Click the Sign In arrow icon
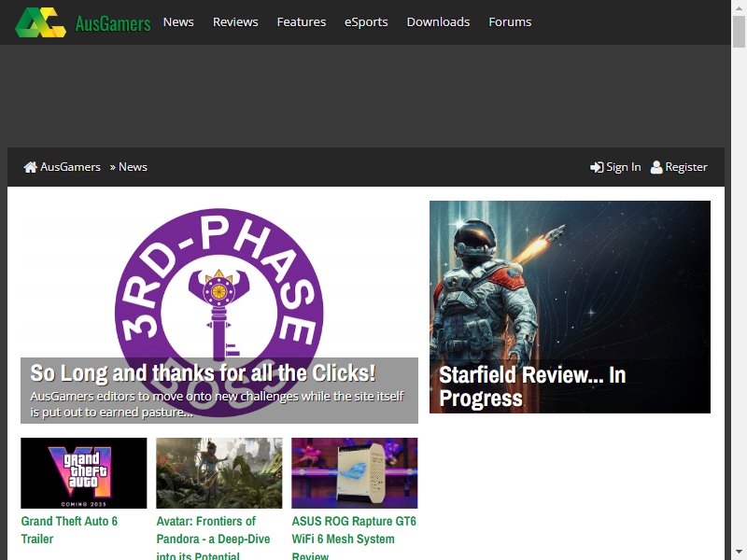 click(597, 167)
